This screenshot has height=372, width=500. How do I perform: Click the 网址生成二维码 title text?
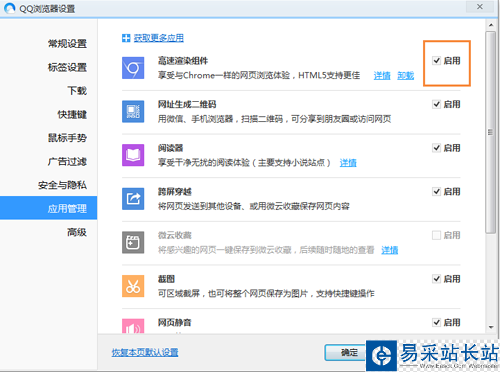click(x=187, y=104)
